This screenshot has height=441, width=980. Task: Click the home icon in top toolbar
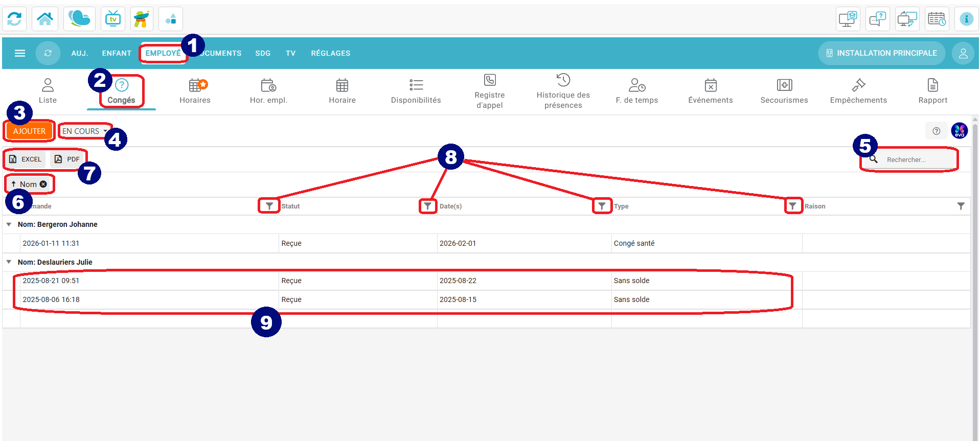pyautogui.click(x=45, y=19)
